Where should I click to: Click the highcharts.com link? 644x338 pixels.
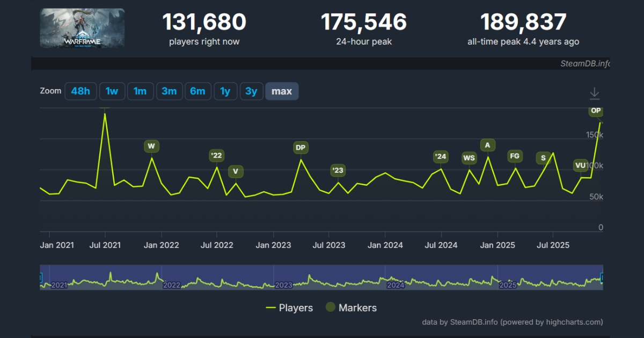[x=573, y=322]
